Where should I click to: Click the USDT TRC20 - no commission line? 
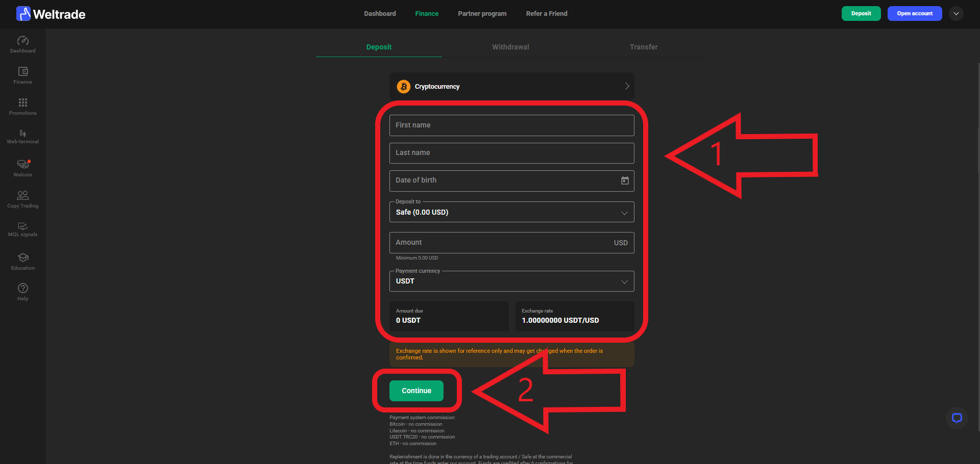[x=422, y=437]
